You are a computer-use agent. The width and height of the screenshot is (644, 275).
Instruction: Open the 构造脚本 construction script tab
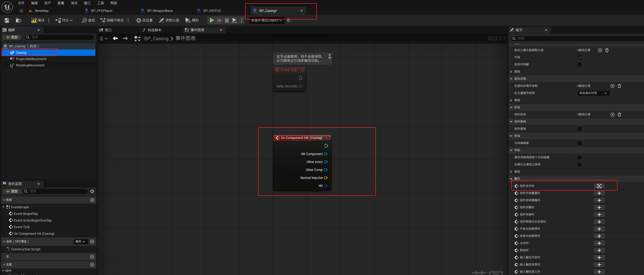tap(154, 30)
